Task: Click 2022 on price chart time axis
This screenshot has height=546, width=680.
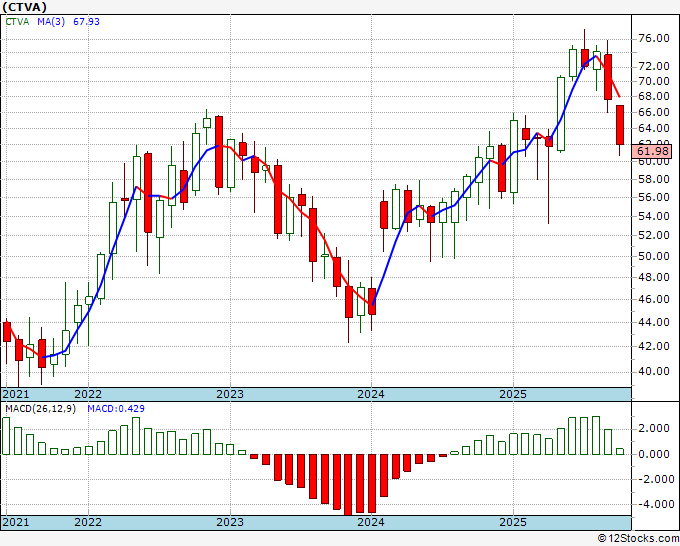Action: [x=88, y=394]
